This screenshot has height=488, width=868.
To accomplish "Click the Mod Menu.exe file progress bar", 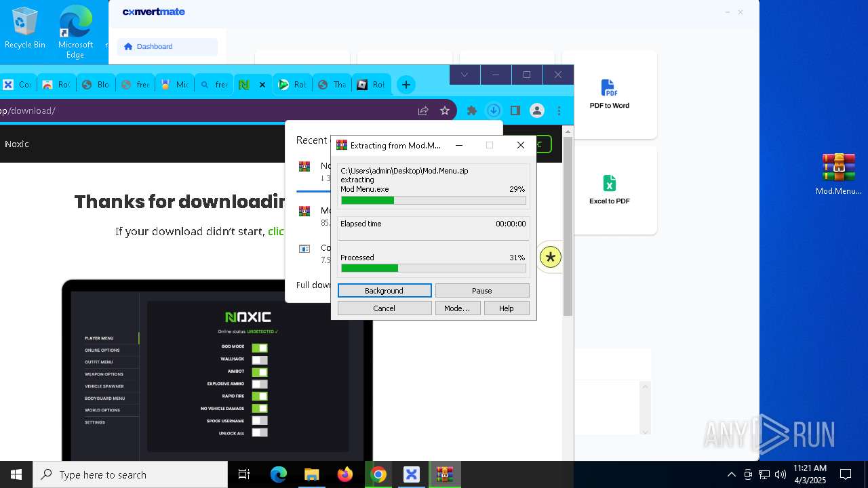I will pos(433,200).
